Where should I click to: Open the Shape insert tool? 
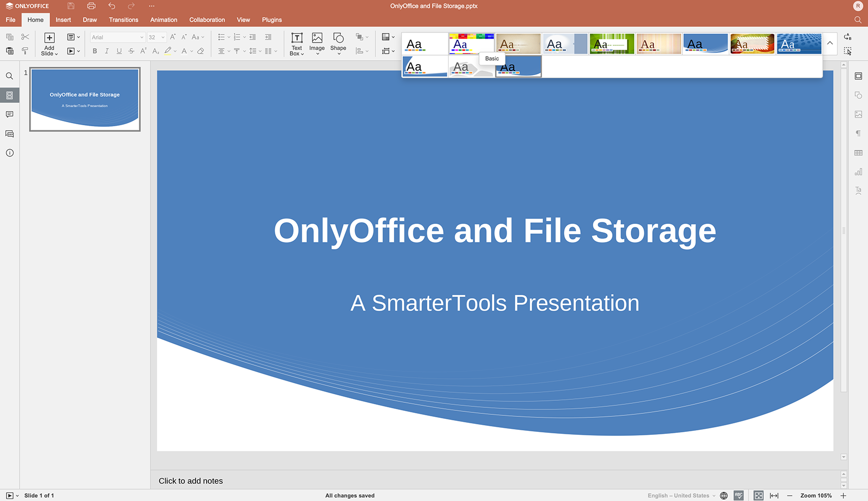[338, 44]
